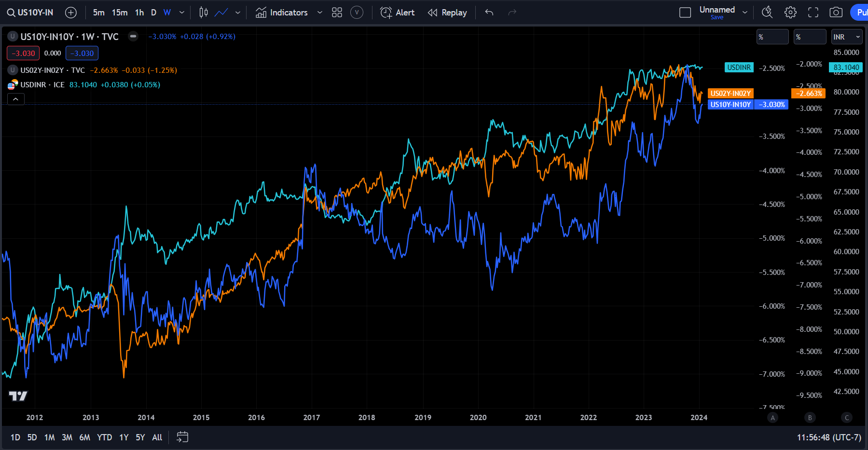Select the candlestick chart type icon
This screenshot has width=868, height=450.
click(x=204, y=13)
